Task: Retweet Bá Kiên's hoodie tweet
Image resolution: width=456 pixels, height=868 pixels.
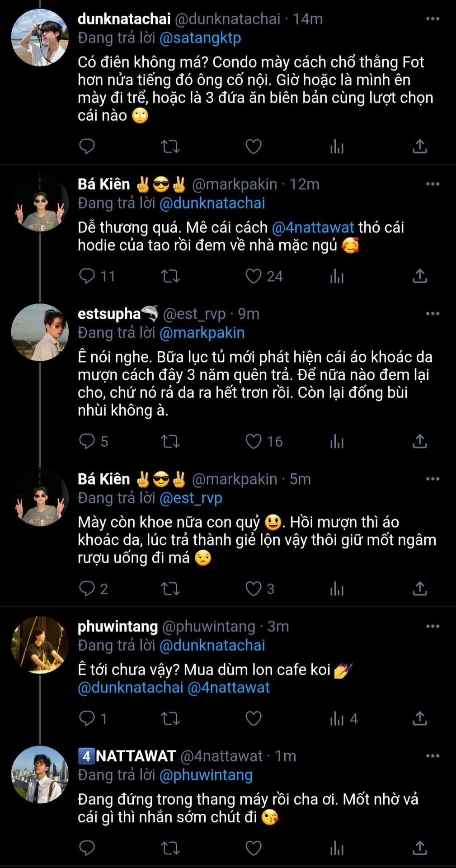Action: [x=170, y=276]
